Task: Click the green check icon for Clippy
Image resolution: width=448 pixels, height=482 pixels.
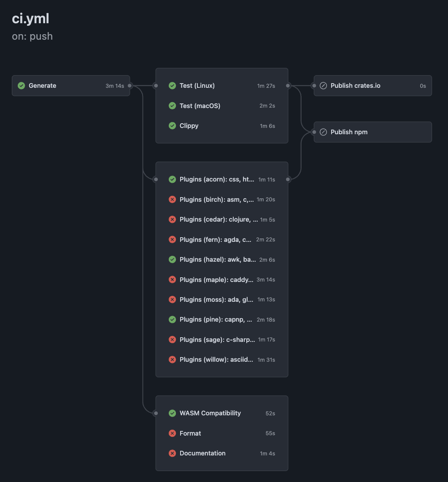Action: 172,126
